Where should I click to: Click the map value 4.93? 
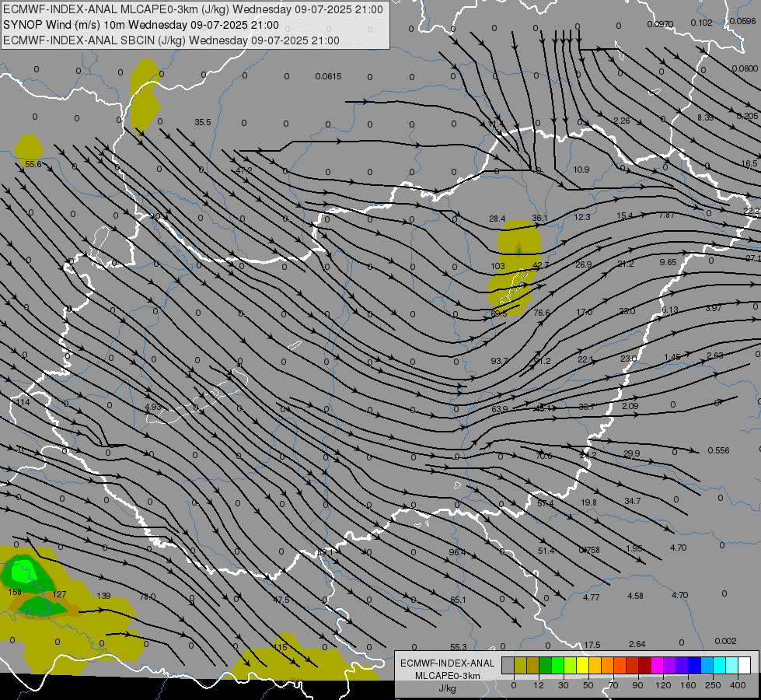point(153,407)
